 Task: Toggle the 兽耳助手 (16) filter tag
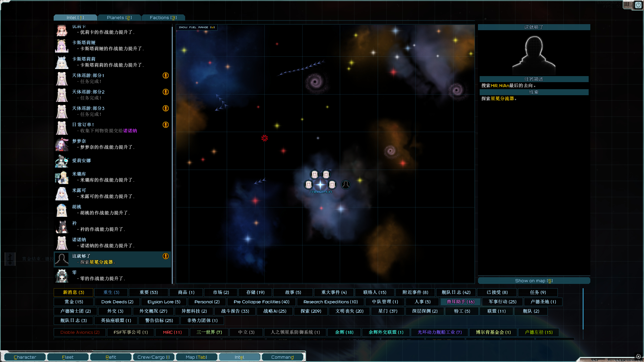pyautogui.click(x=460, y=302)
